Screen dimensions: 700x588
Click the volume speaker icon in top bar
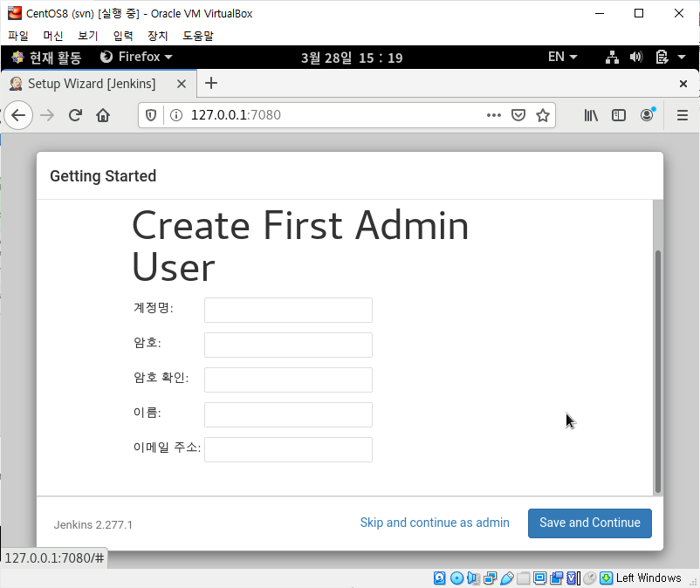(636, 57)
